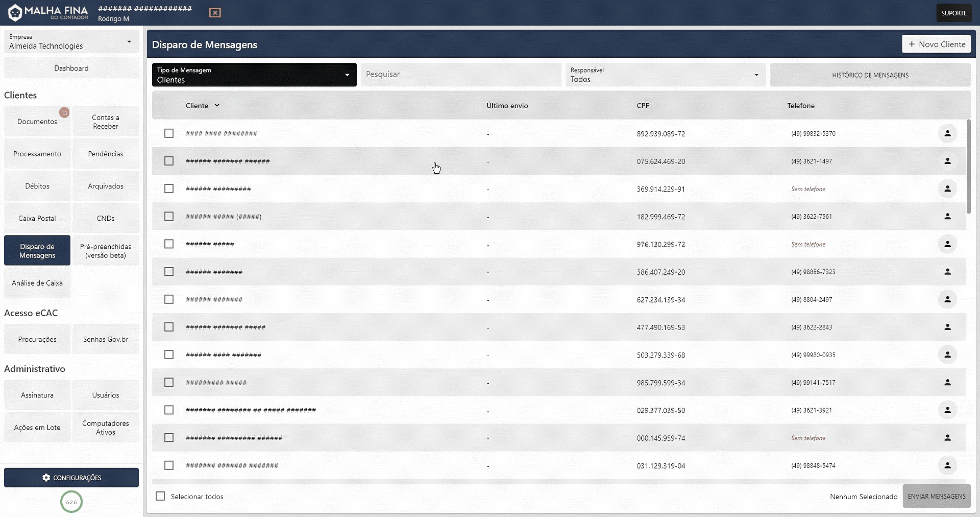The image size is (980, 517).
Task: Open contact icon for CPF 892.939.089-72 row
Action: (948, 133)
